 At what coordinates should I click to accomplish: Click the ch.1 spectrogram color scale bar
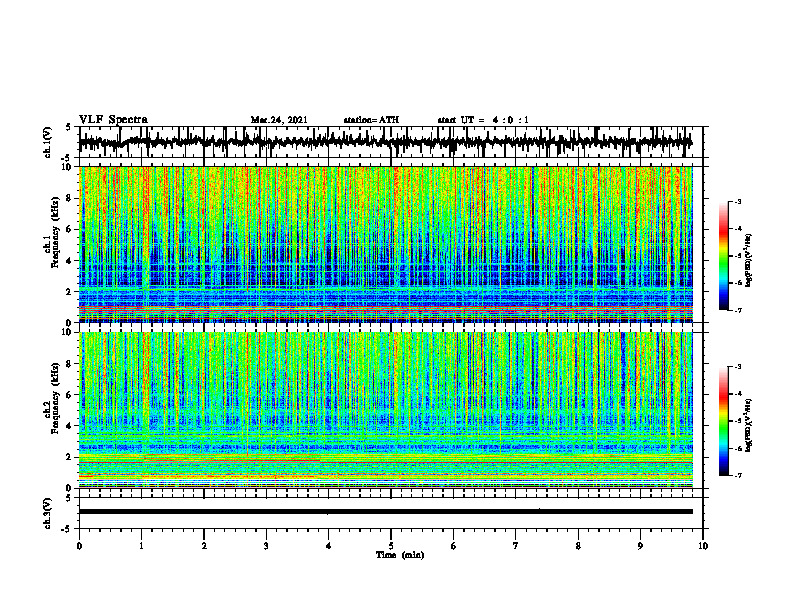(723, 256)
